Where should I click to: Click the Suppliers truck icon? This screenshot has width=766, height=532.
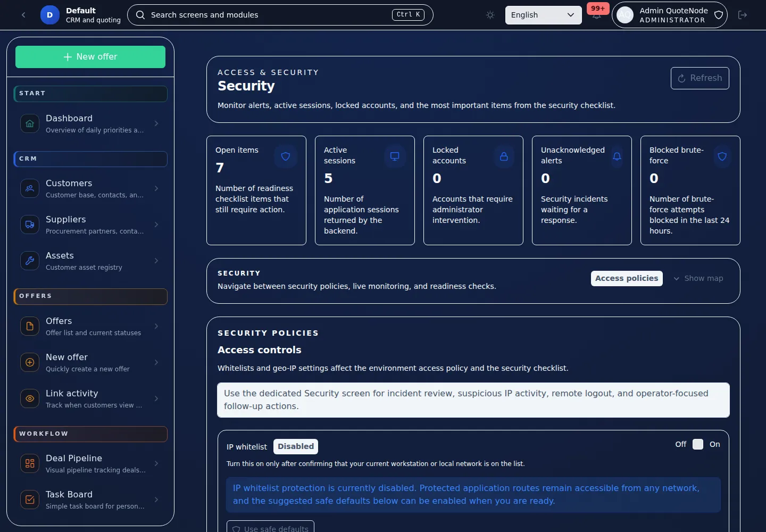coord(30,225)
